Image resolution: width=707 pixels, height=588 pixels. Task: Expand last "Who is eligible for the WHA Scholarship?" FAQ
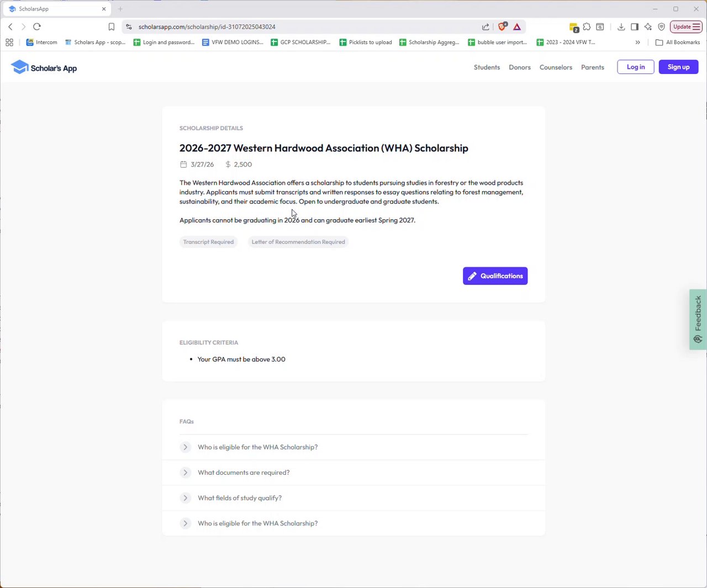[353, 523]
